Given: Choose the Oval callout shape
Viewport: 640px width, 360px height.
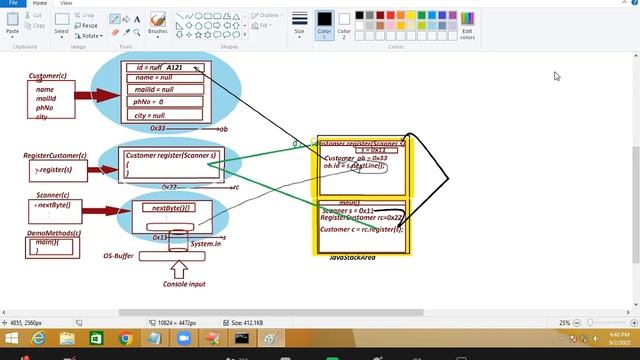Looking at the screenshot, I should click(x=227, y=35).
